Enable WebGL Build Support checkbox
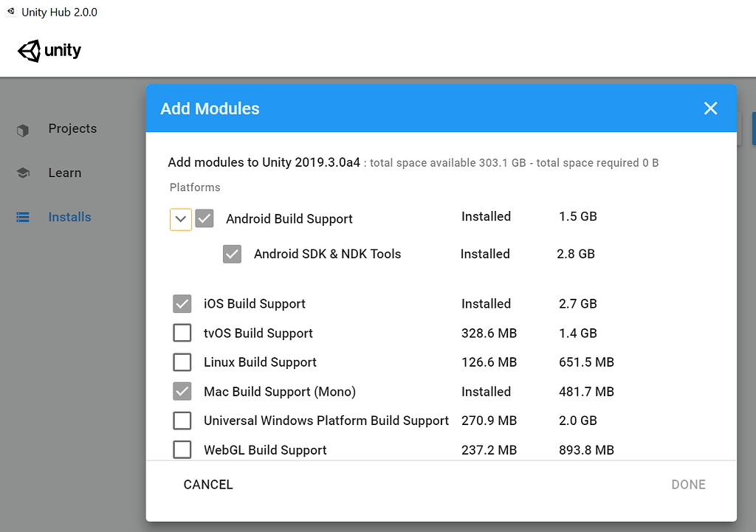This screenshot has height=532, width=756. (x=182, y=449)
